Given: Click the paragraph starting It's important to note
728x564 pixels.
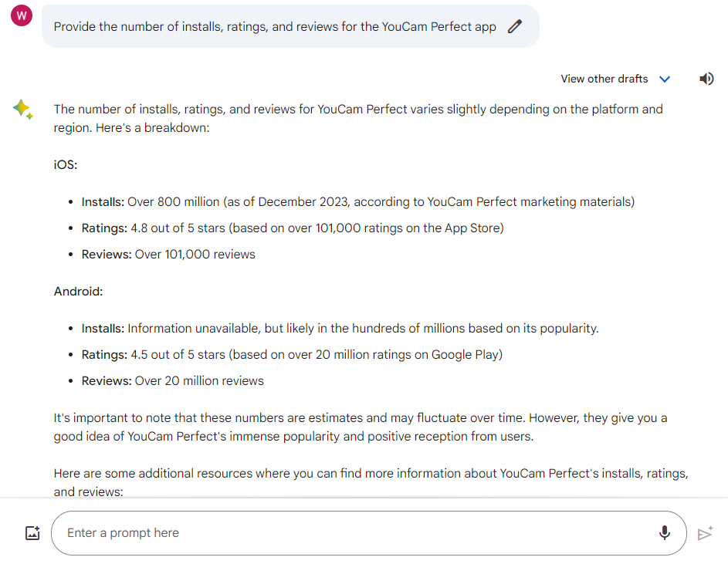Looking at the screenshot, I should (x=361, y=427).
